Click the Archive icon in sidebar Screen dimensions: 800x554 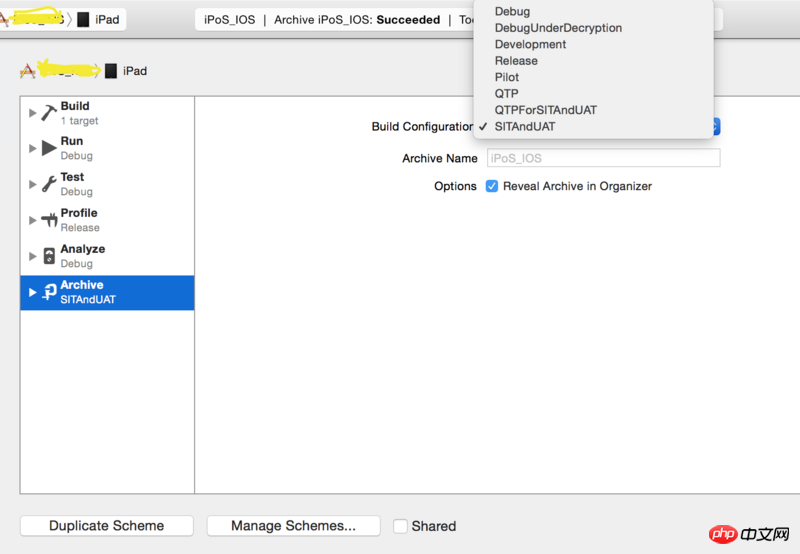(x=49, y=292)
